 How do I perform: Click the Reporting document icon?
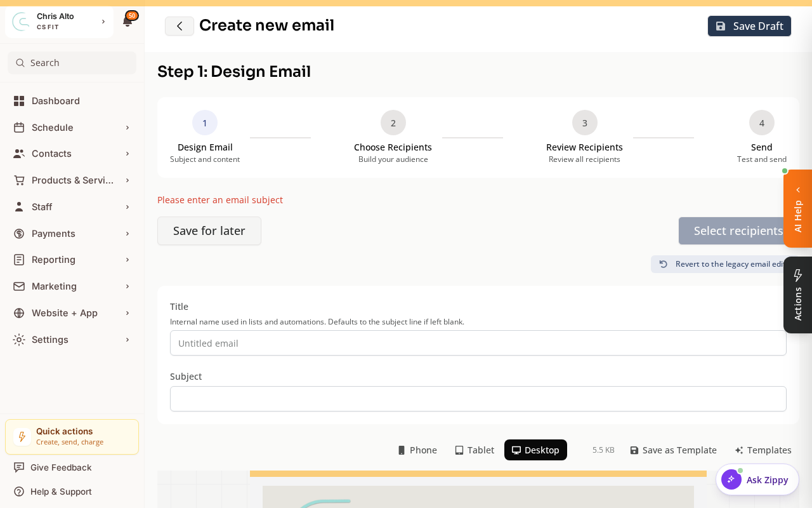(19, 260)
